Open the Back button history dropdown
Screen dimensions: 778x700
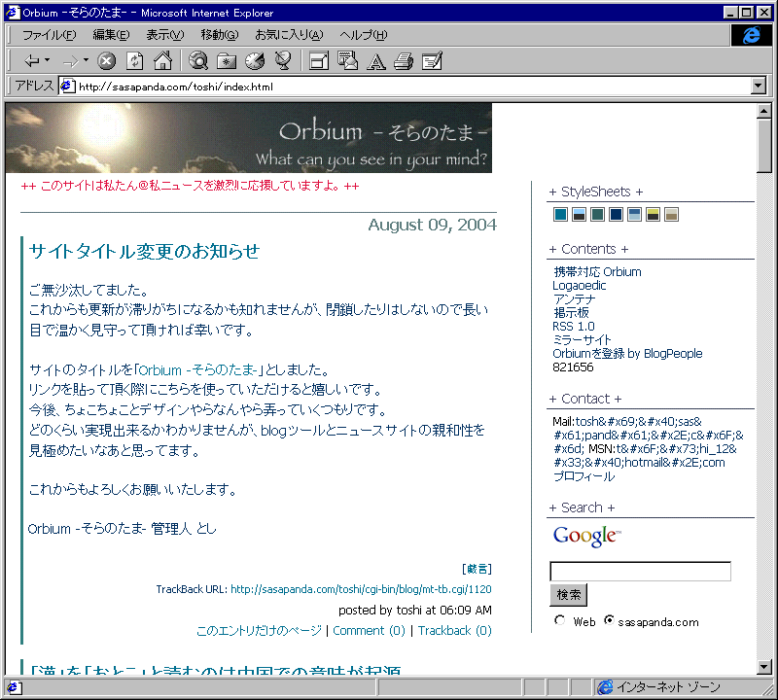pos(47,60)
